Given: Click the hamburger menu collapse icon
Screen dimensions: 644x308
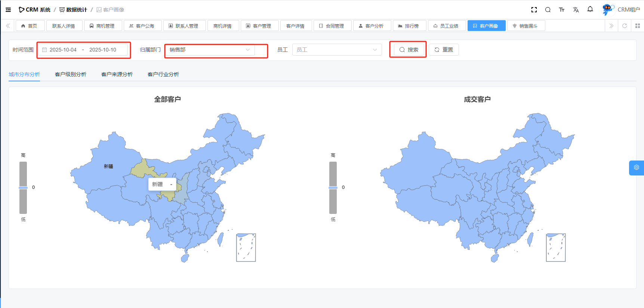Looking at the screenshot, I should tap(8, 10).
